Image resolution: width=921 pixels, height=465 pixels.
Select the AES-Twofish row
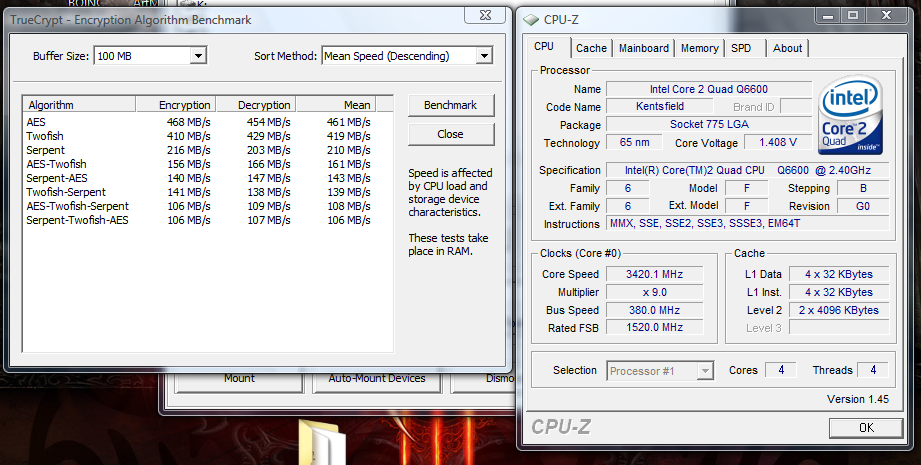click(x=199, y=164)
